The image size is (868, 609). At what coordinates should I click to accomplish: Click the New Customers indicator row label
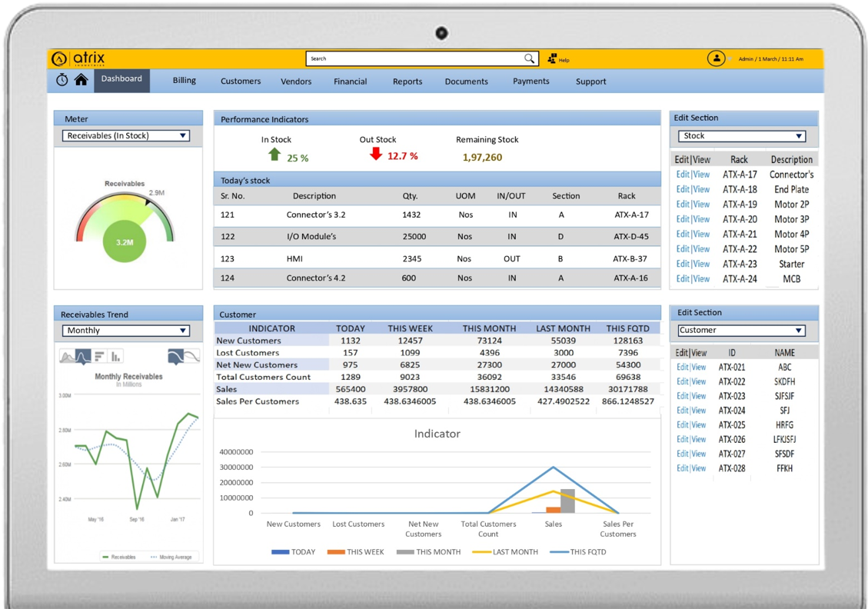tap(248, 341)
